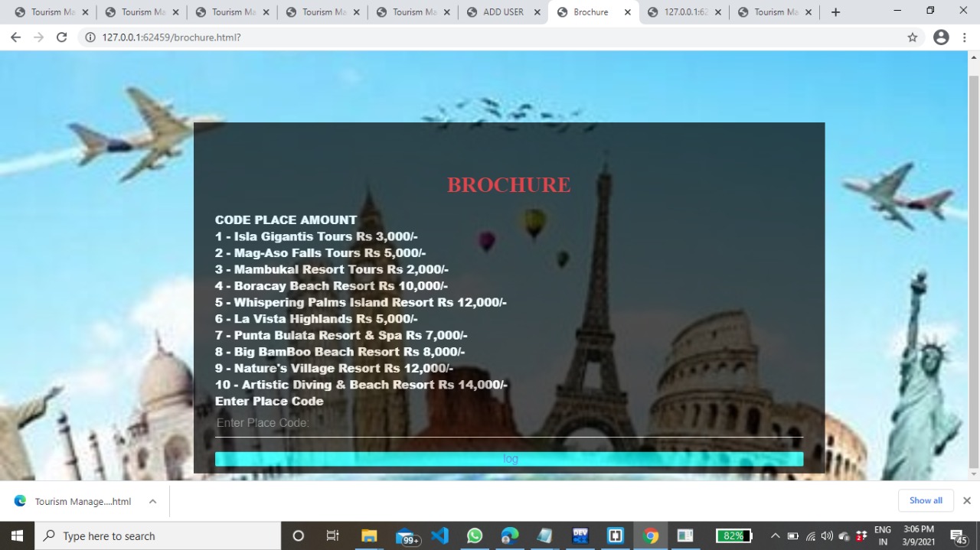This screenshot has width=980, height=550.
Task: Click the taskbar search box
Action: click(x=158, y=535)
